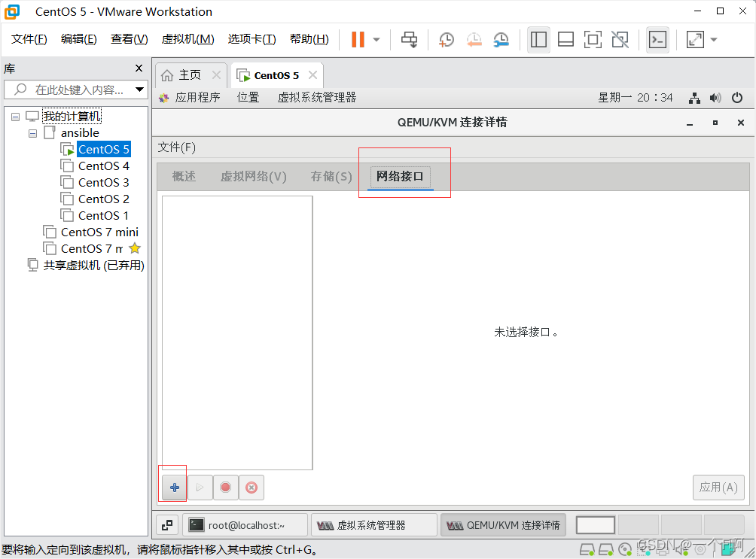Click the start interface play button
756x559 pixels.
click(200, 488)
